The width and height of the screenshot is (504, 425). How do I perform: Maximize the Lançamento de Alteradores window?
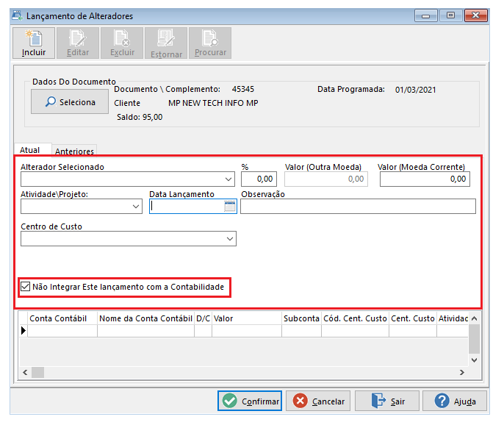(x=450, y=15)
